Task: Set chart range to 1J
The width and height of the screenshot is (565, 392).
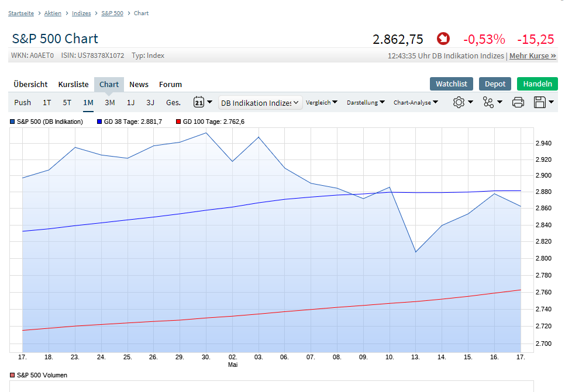Action: (x=130, y=102)
